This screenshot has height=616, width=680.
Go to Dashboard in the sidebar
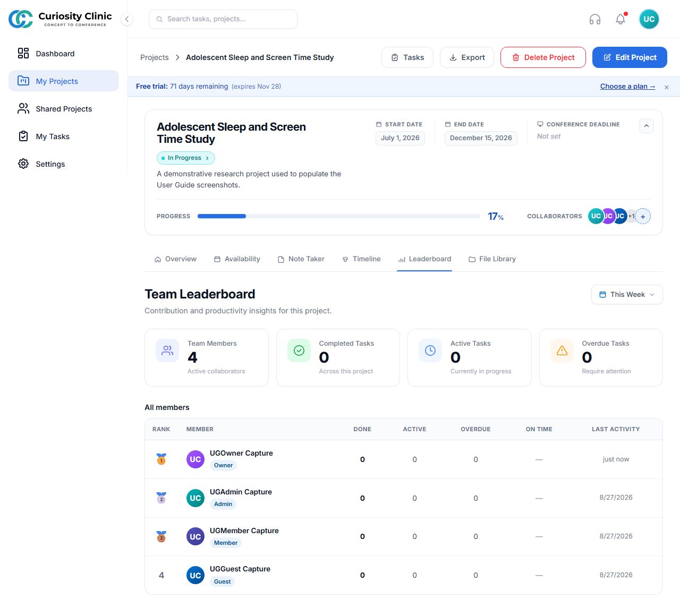(64, 53)
